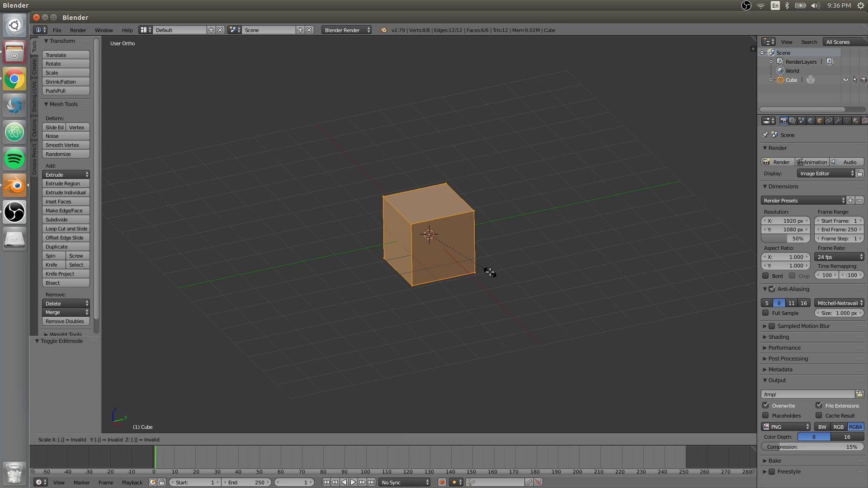
Task: Open the World properties globe tab
Action: [811, 121]
